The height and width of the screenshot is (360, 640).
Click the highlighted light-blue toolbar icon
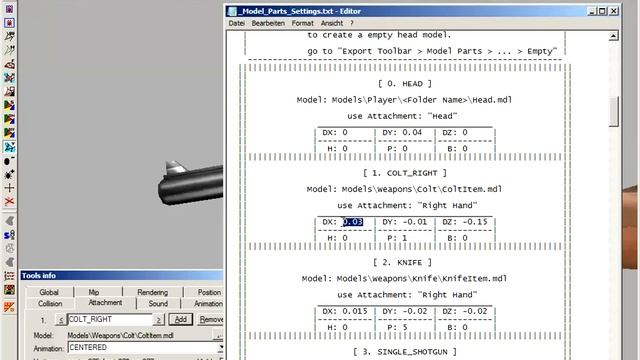tap(9, 147)
